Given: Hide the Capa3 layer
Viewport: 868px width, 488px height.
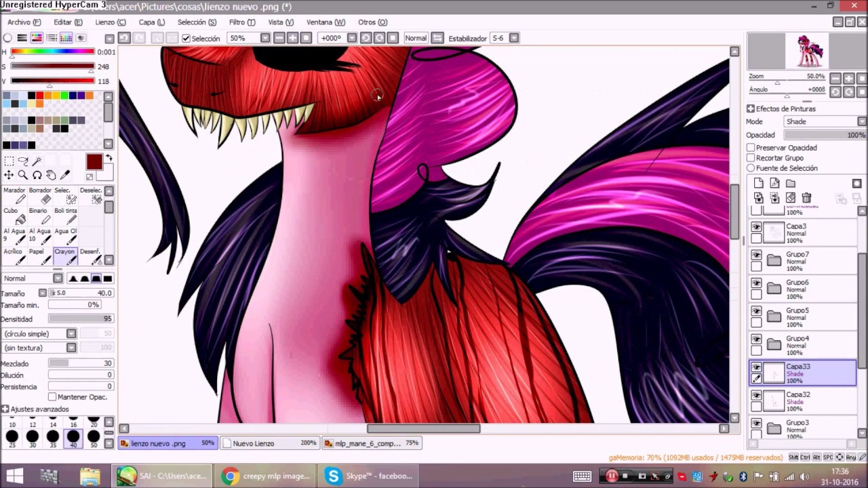Looking at the screenshot, I should (x=756, y=227).
